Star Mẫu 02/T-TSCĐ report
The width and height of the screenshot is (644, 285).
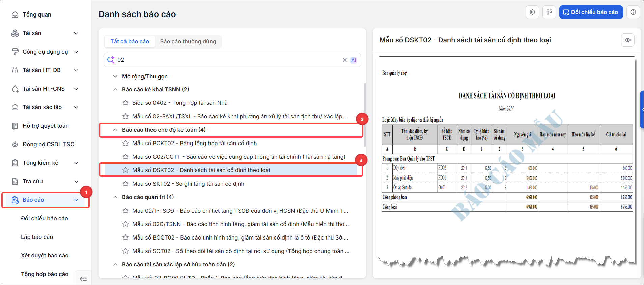125,211
